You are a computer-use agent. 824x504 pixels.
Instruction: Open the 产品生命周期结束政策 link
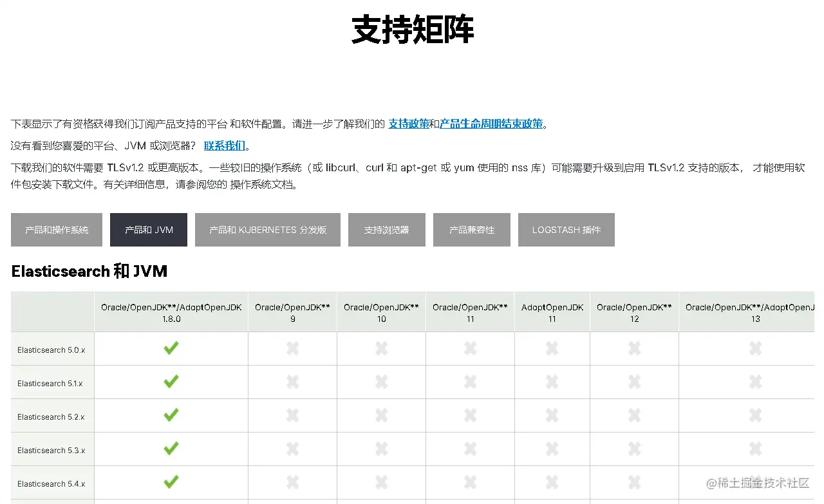(x=491, y=124)
